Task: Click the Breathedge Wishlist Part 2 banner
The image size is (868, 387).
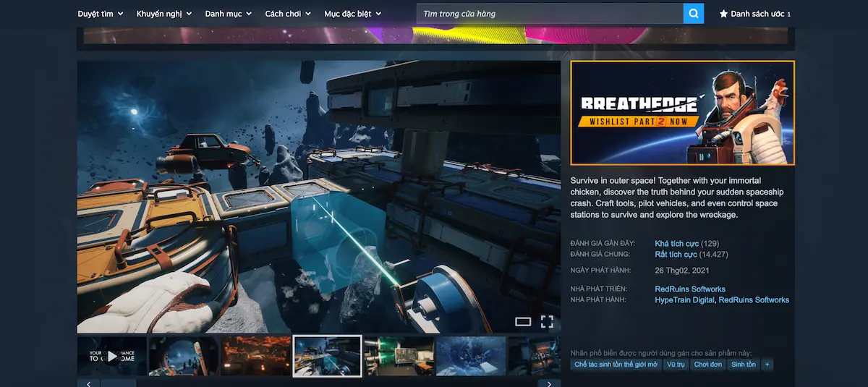Action: (682, 113)
